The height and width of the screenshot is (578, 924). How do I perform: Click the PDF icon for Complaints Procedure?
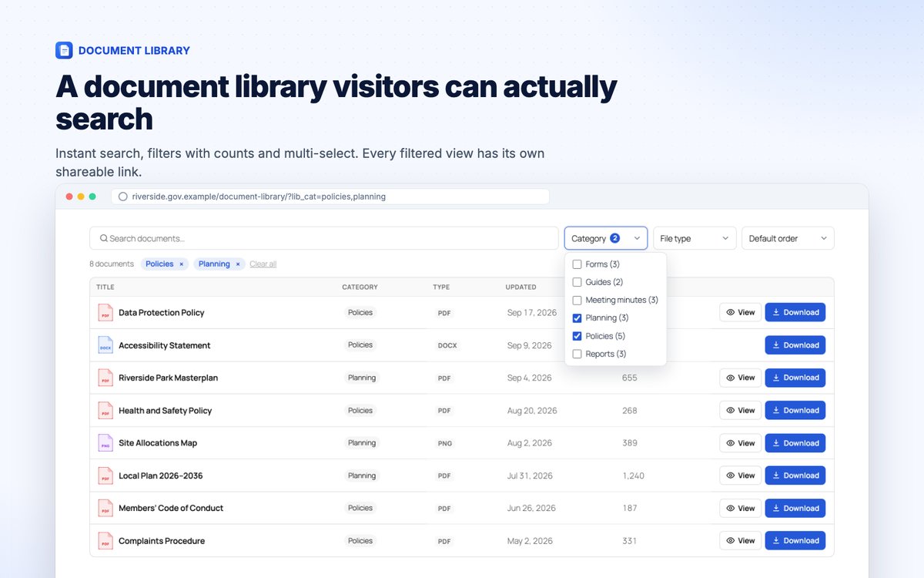coord(105,541)
